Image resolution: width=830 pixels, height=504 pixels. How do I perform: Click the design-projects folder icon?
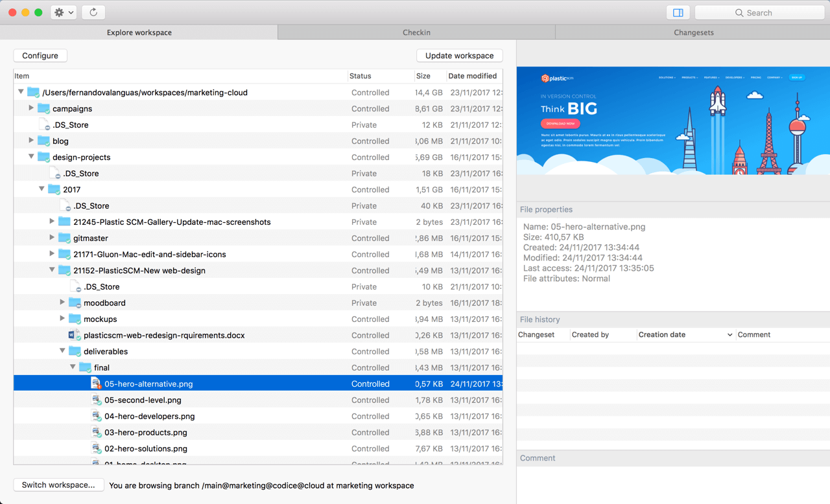pos(43,157)
